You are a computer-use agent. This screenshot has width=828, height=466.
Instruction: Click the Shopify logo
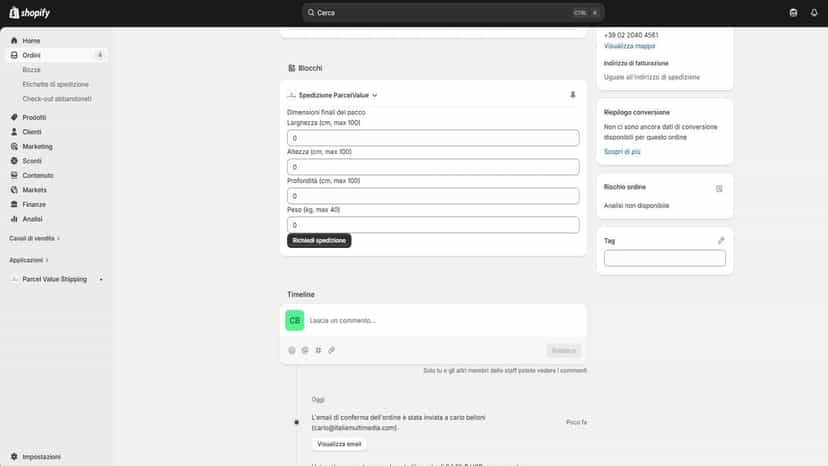pyautogui.click(x=30, y=13)
